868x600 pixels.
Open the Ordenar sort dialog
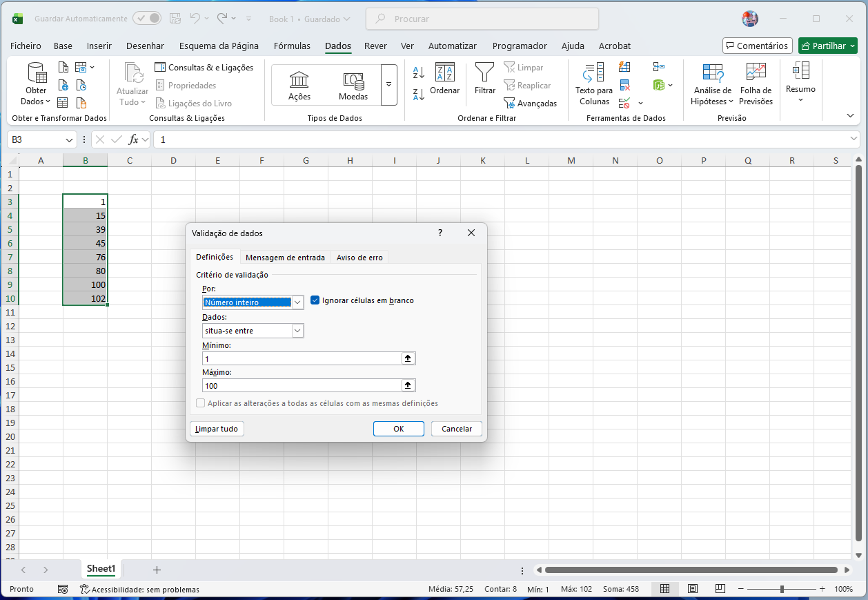pos(444,79)
